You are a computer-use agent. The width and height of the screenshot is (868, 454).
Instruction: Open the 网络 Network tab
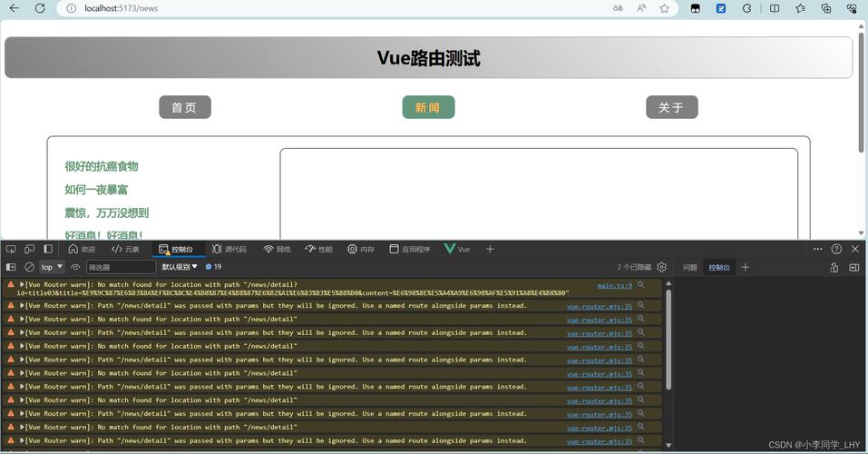(x=277, y=249)
